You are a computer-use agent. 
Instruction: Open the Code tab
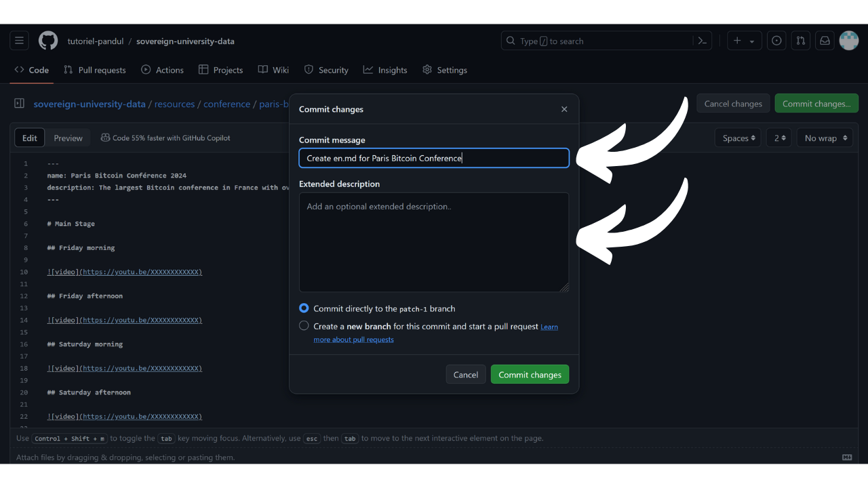pyautogui.click(x=32, y=70)
